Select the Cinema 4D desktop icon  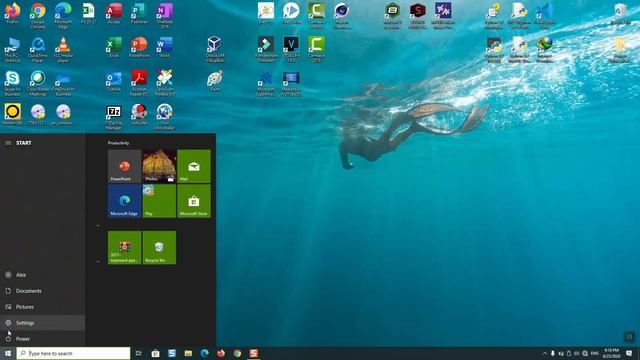coord(341,16)
